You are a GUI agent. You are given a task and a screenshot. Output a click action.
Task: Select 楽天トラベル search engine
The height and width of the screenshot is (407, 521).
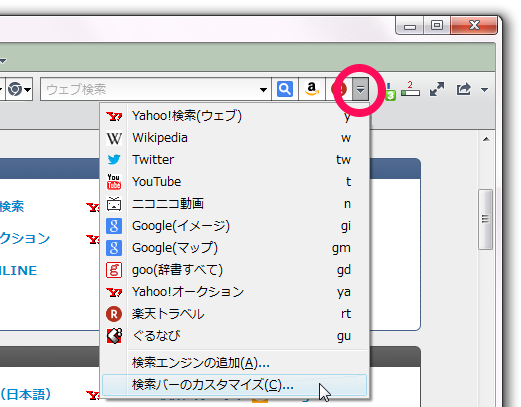pyautogui.click(x=235, y=314)
